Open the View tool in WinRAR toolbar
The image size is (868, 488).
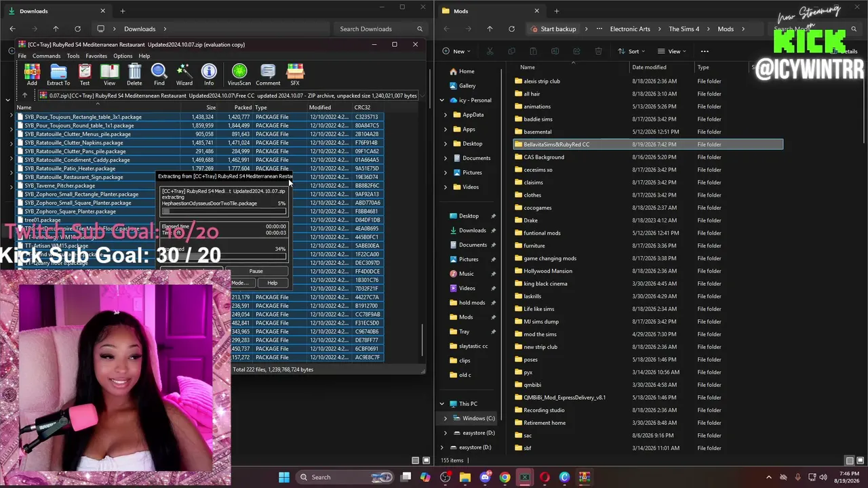coord(109,75)
